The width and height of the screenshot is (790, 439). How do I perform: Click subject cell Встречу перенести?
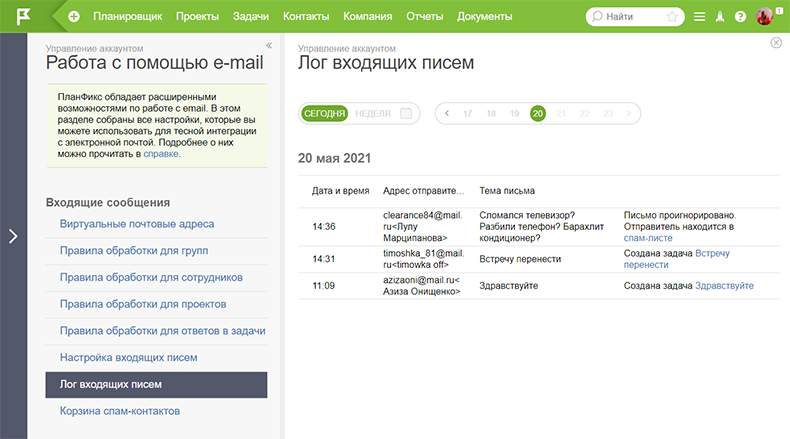pos(520,259)
